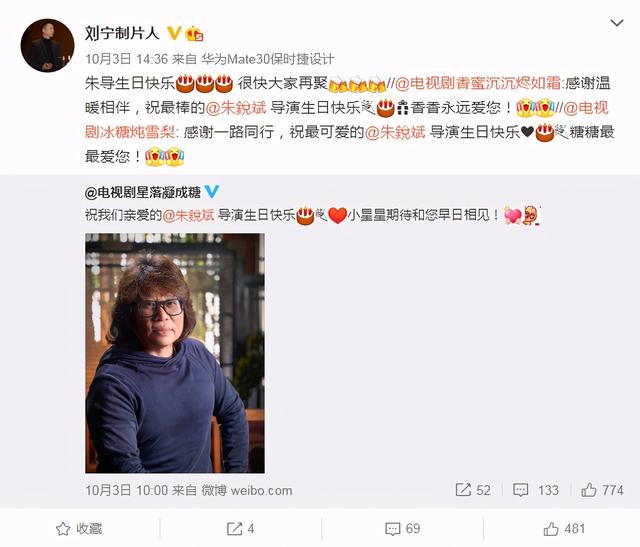The width and height of the screenshot is (640, 547).
Task: Open the post options chevron menu
Action: click(616, 23)
